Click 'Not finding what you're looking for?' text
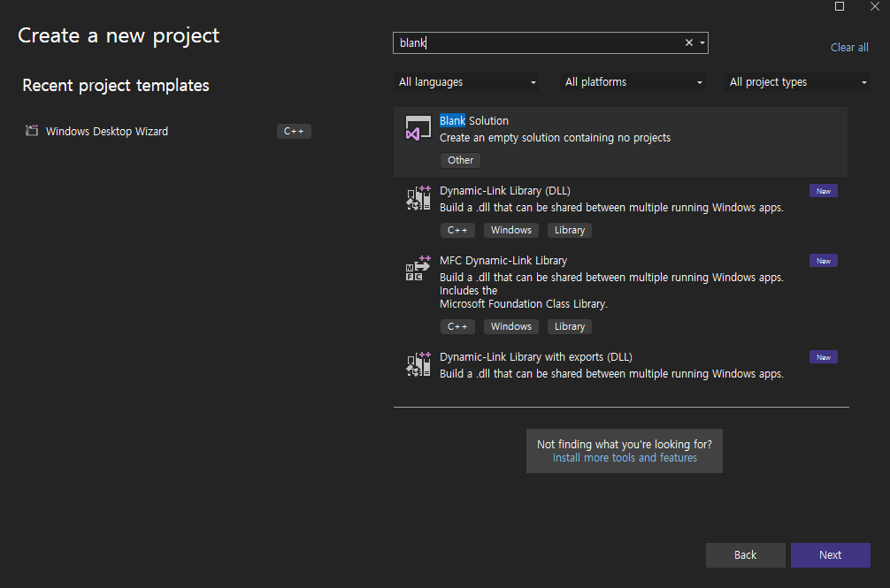Viewport: 890px width, 588px height. point(625,445)
